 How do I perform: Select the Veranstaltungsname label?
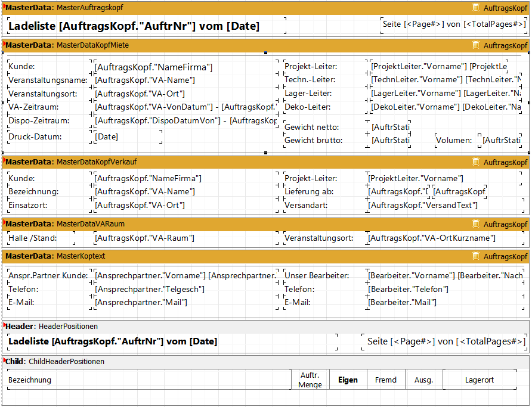pyautogui.click(x=50, y=80)
